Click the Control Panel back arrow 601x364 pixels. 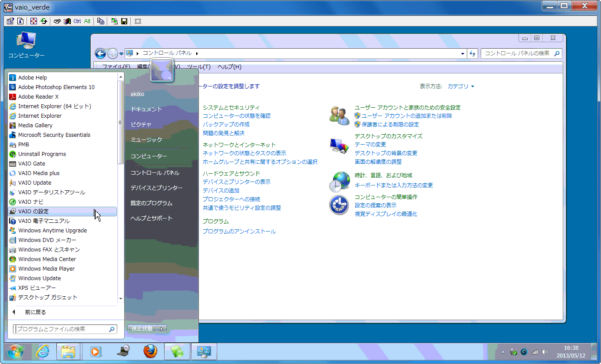click(100, 53)
